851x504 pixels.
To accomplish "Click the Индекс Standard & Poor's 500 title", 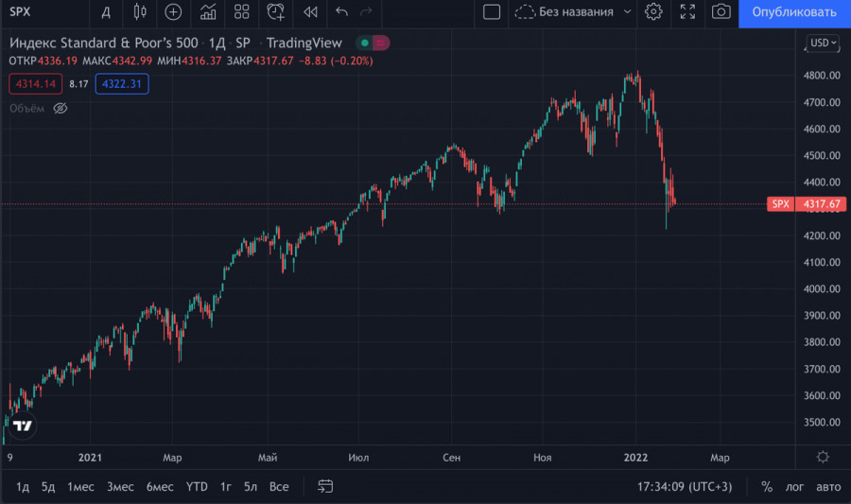I will coord(104,43).
